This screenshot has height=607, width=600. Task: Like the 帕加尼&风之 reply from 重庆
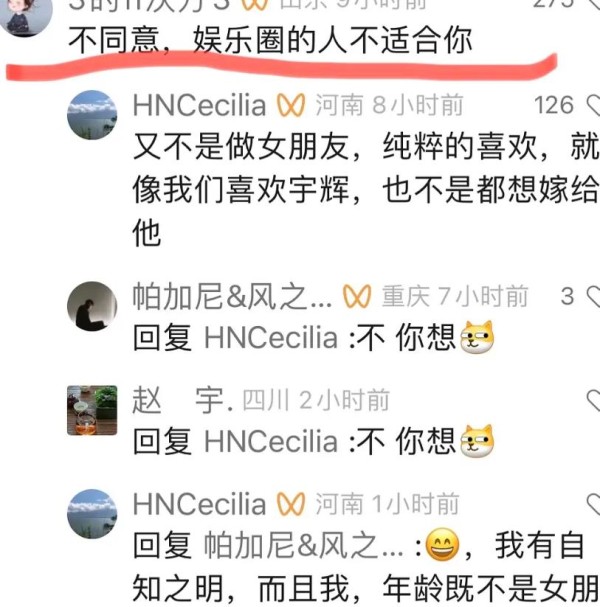[x=593, y=297]
